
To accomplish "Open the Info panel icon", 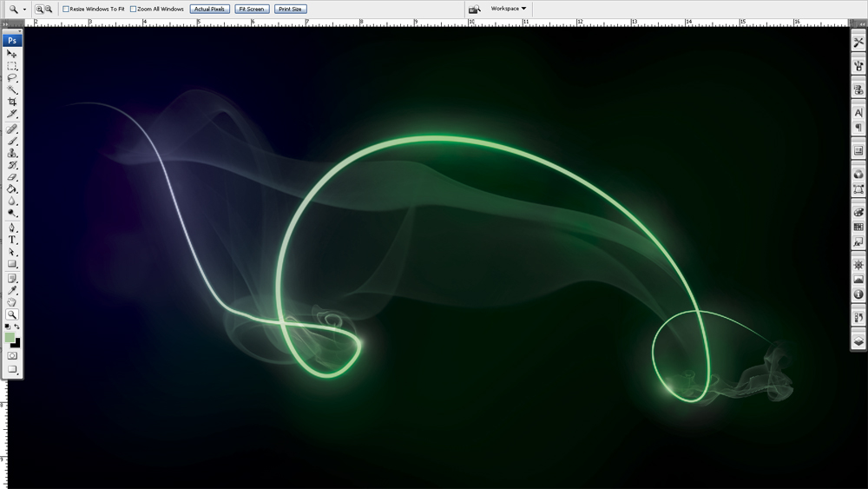I will (858, 294).
